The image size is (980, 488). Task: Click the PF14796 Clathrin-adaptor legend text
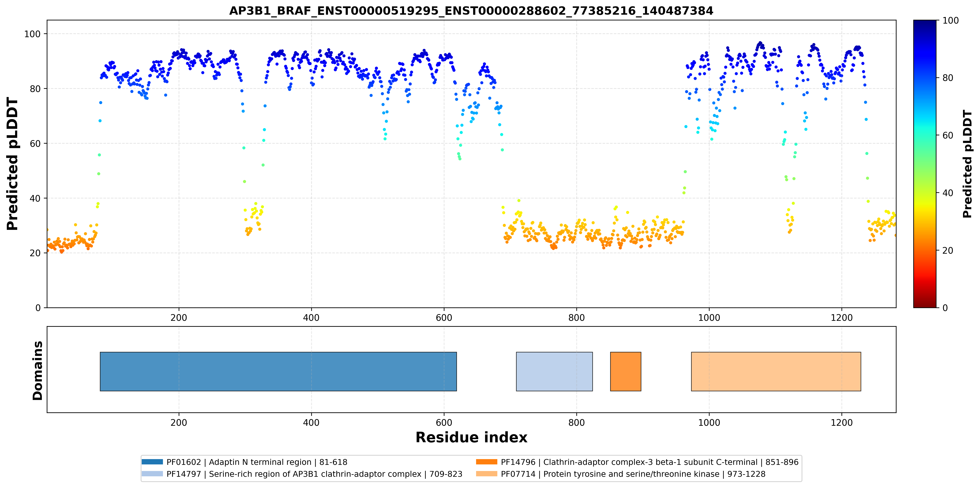tap(649, 462)
